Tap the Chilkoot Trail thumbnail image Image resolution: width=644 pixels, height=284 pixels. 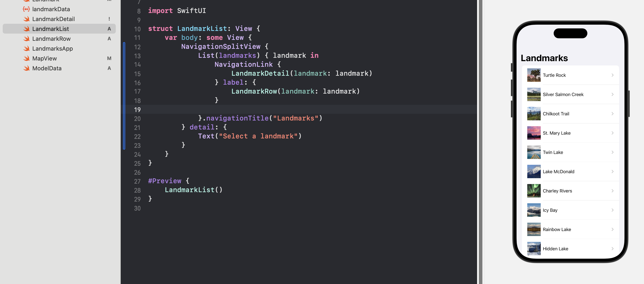tap(534, 114)
